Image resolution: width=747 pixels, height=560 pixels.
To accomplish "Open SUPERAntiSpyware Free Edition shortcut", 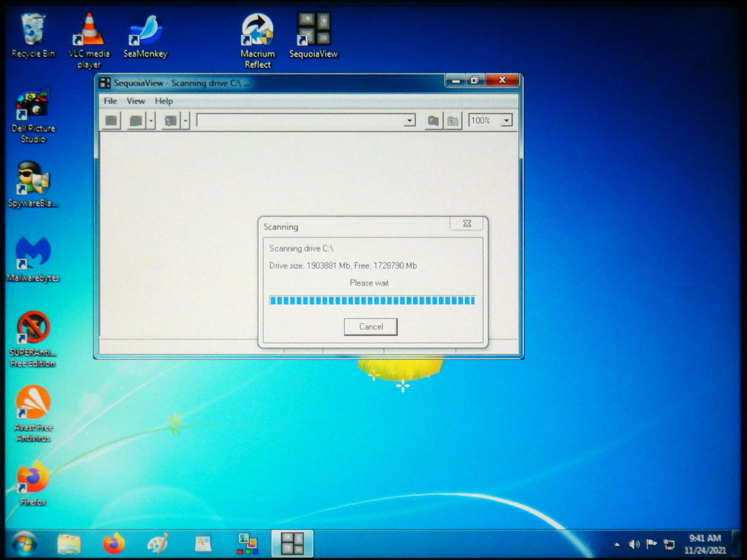I will coord(33,339).
